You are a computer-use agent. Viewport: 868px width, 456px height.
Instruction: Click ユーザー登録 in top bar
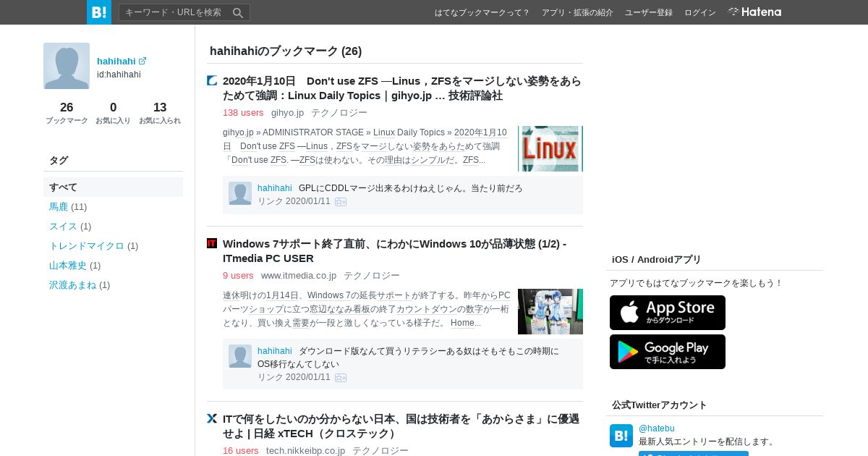[649, 12]
